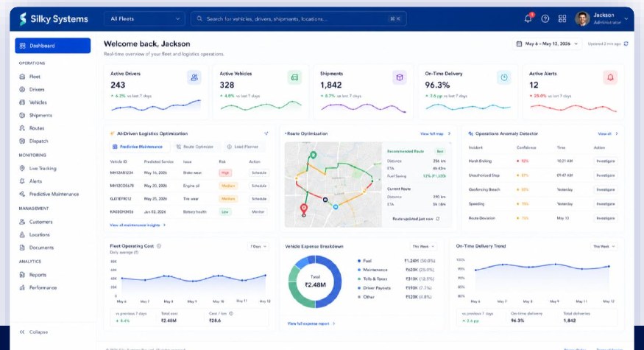Open the May 6 – May 12, 2026 date range picker
The width and height of the screenshot is (644, 350).
(548, 43)
